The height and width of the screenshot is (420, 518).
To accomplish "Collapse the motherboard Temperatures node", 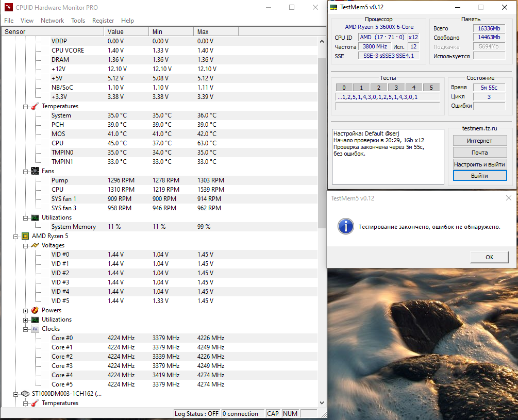I will [25, 107].
